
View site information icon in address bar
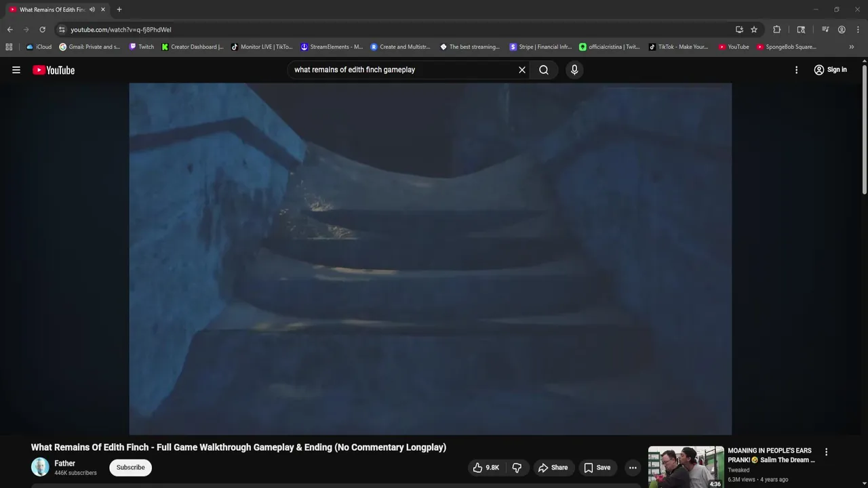click(62, 30)
